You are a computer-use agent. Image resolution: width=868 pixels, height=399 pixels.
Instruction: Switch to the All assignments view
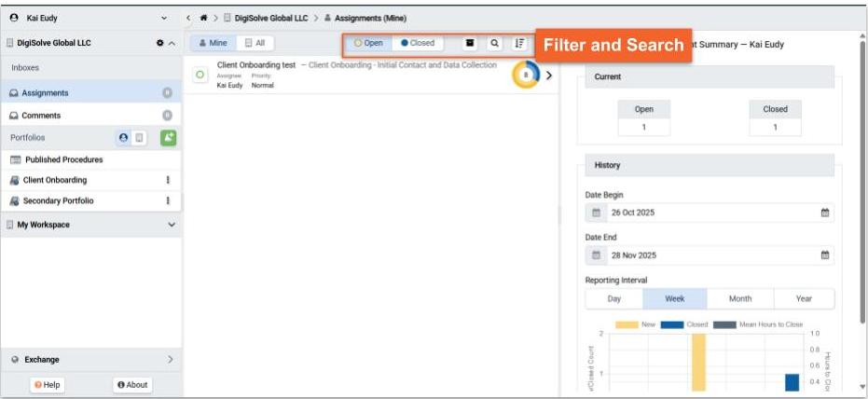click(255, 43)
